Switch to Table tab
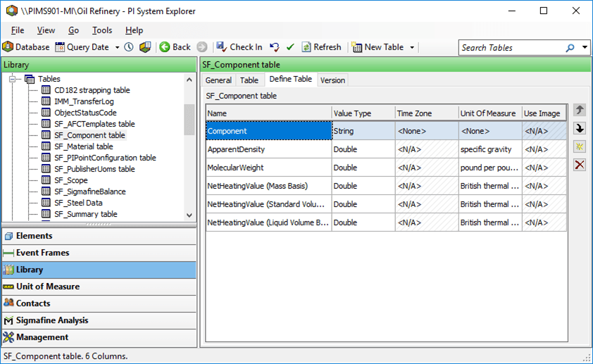 point(249,80)
